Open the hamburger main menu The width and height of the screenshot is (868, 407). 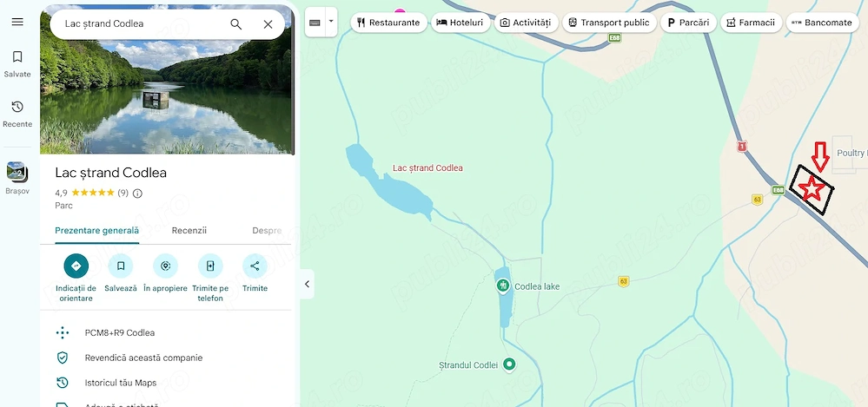pos(17,22)
